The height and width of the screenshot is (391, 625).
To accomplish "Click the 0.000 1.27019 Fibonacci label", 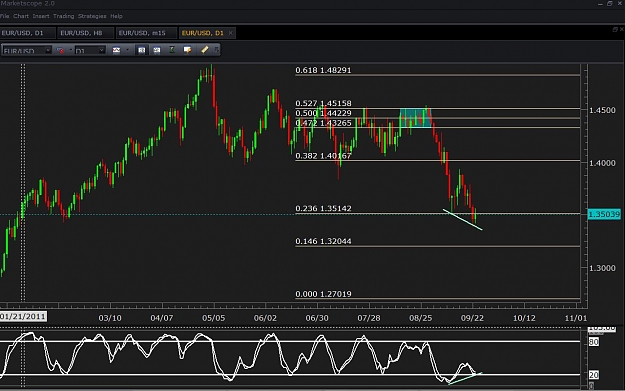I will (x=323, y=294).
